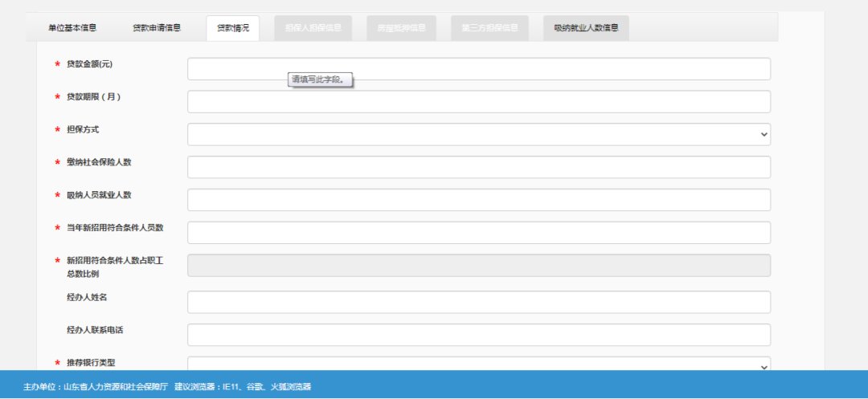Focus the 经办人姓名 input field
868x399 pixels.
point(478,302)
